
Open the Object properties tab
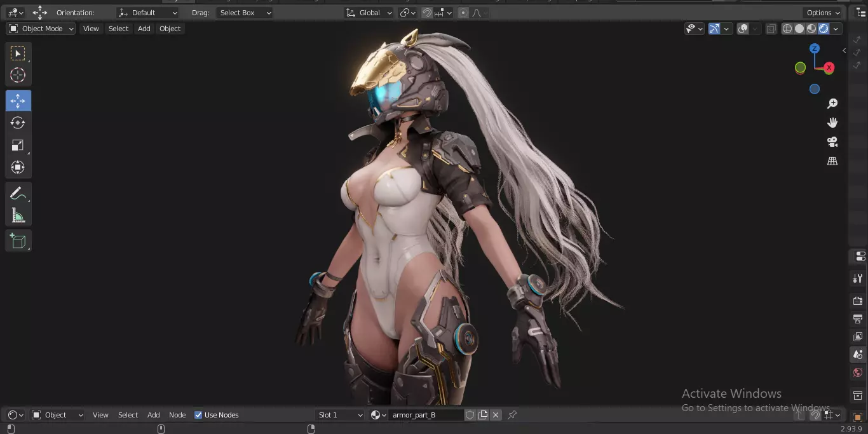point(858,417)
